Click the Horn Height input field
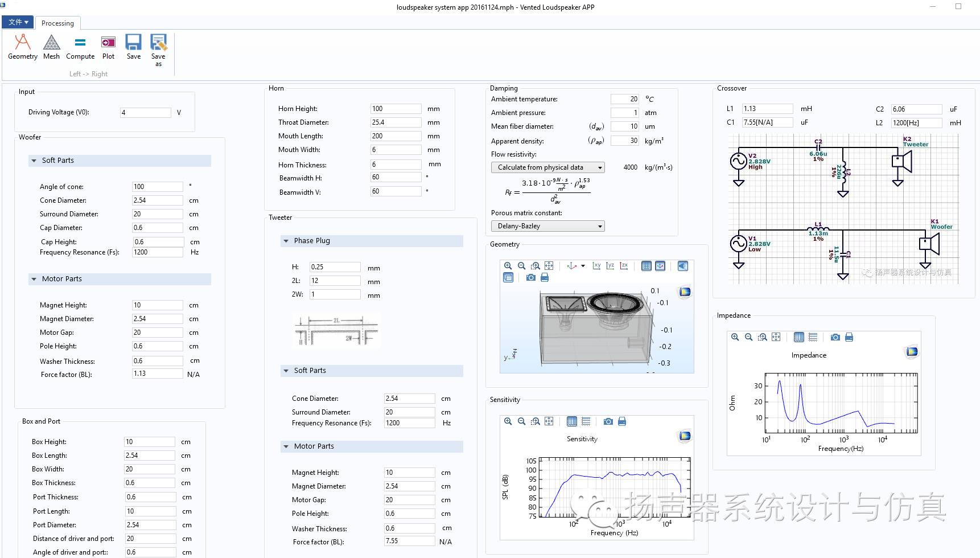The height and width of the screenshot is (558, 980). [396, 109]
